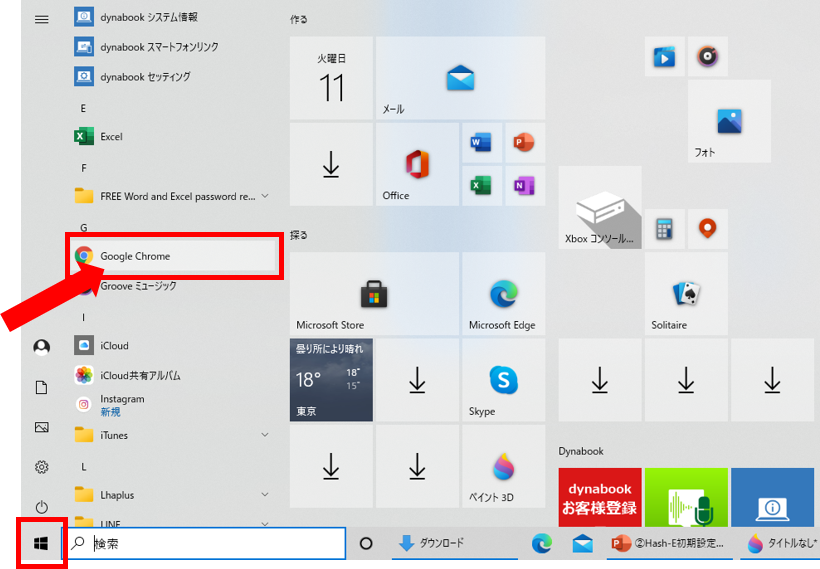Open the Solitaire tile
The image size is (820, 569).
click(x=686, y=293)
